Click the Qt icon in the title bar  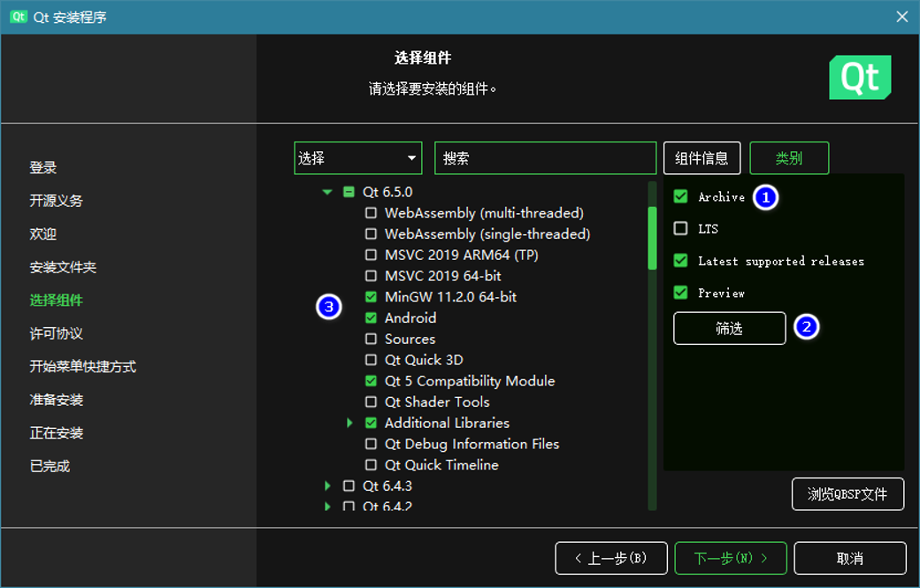(x=19, y=17)
